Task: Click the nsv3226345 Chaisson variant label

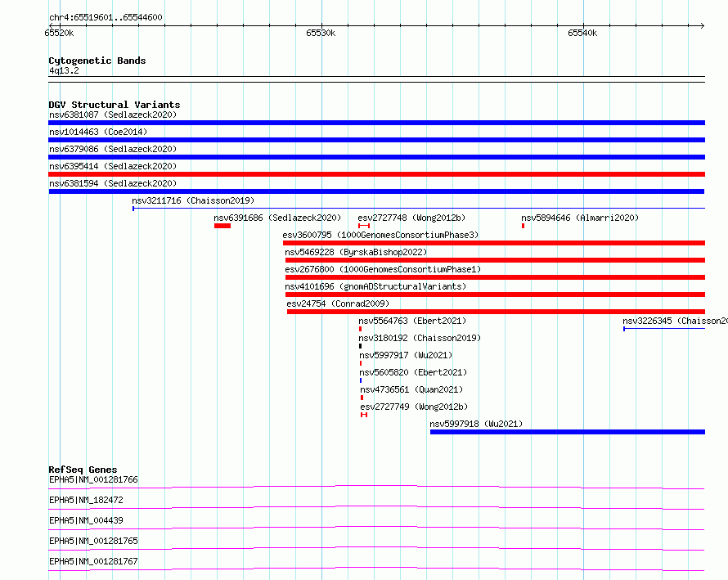Action: (675, 321)
